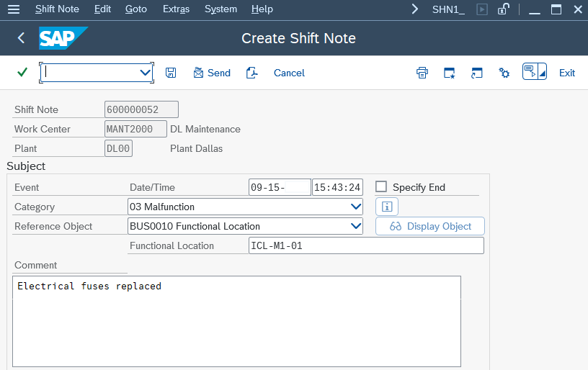Image resolution: width=588 pixels, height=370 pixels.
Task: Click the Comment label
Action: pos(35,265)
